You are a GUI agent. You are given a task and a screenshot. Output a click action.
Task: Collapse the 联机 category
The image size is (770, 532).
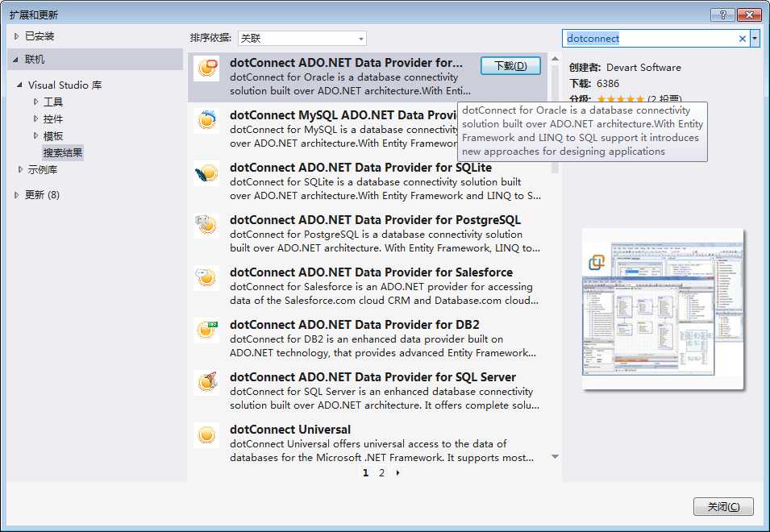(x=16, y=60)
